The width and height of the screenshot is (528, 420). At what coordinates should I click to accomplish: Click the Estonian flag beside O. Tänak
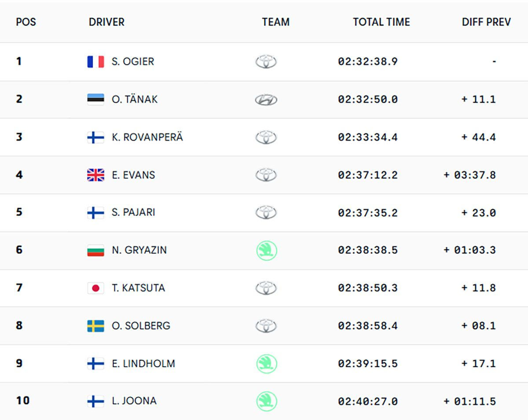click(95, 99)
